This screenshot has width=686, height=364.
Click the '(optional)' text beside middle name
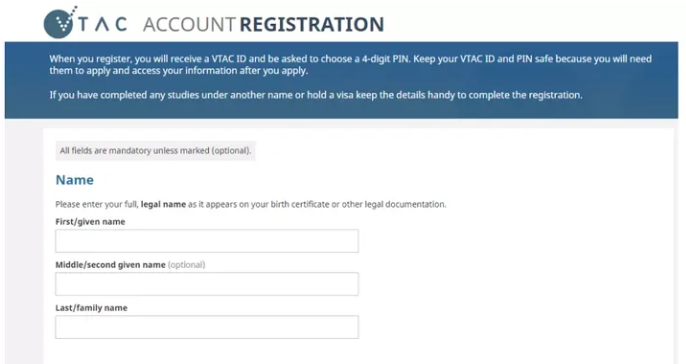(186, 265)
